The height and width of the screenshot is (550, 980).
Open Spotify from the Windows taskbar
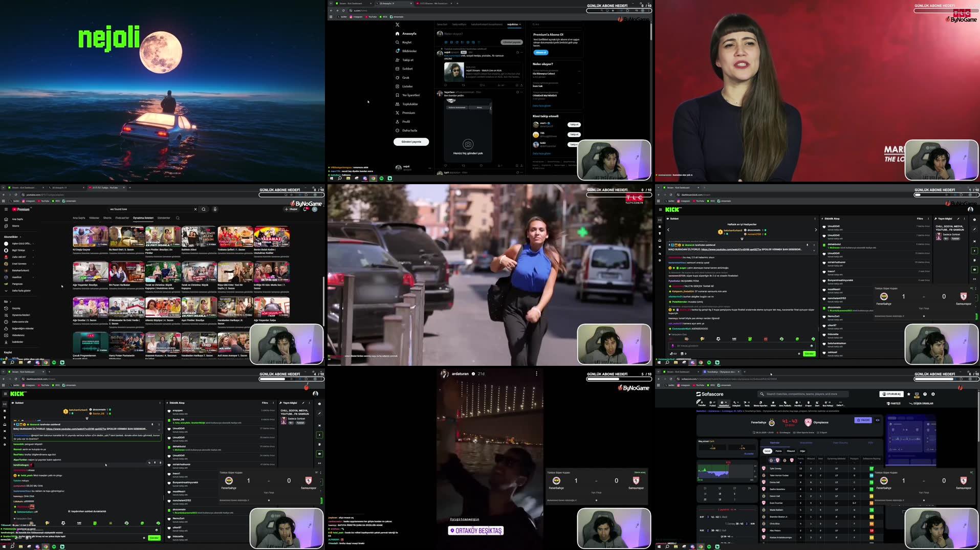click(54, 546)
